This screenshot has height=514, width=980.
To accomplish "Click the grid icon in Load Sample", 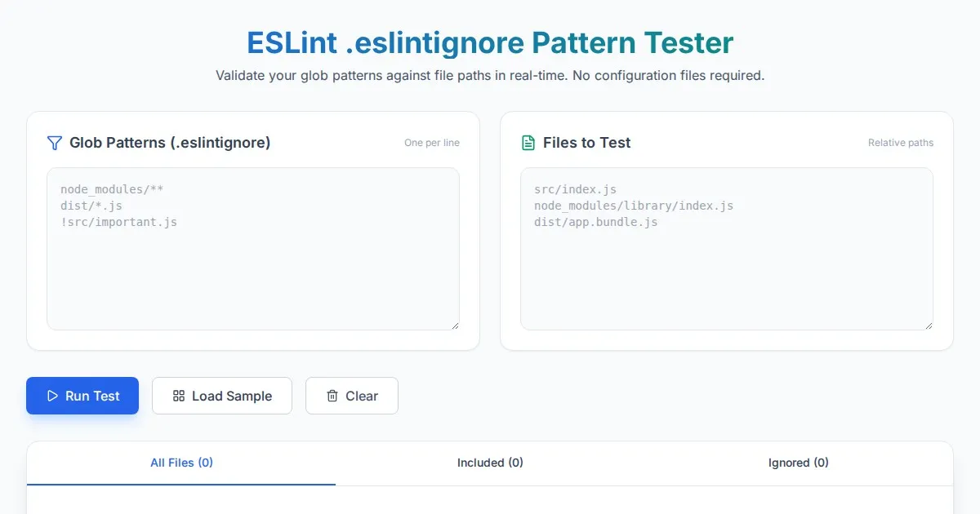I will tap(179, 396).
